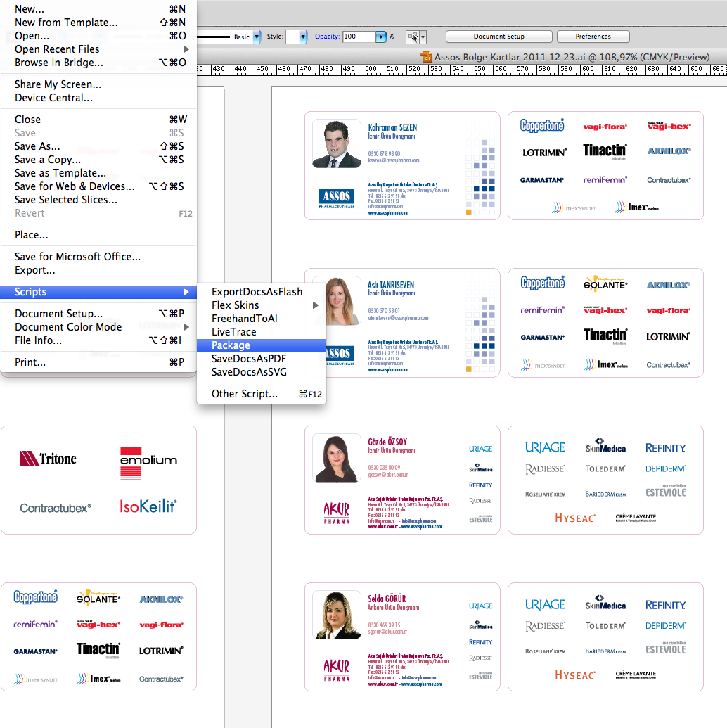Expand the Flex Skins script submenu
Viewport: 727px width, 728px height.
[315, 305]
